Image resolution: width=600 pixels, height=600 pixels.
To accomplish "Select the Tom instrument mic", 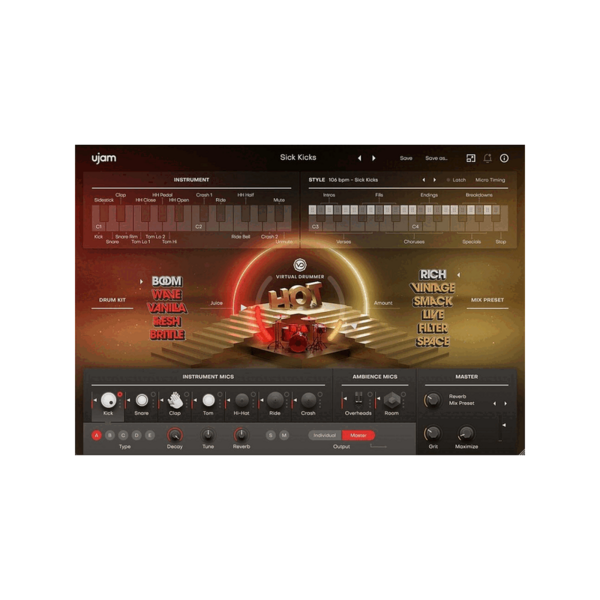I will coord(208,401).
